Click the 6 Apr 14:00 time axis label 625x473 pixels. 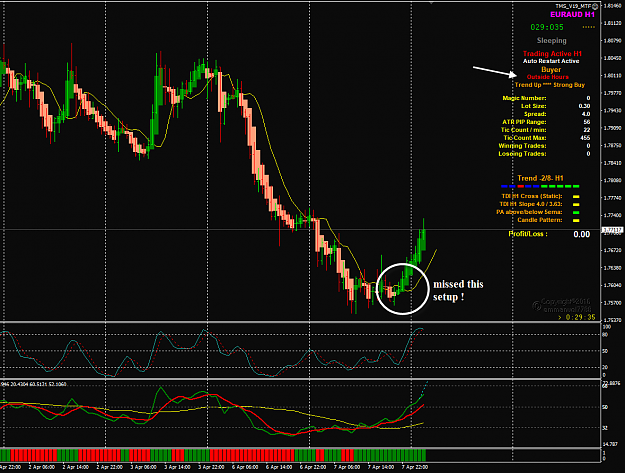coord(279,467)
